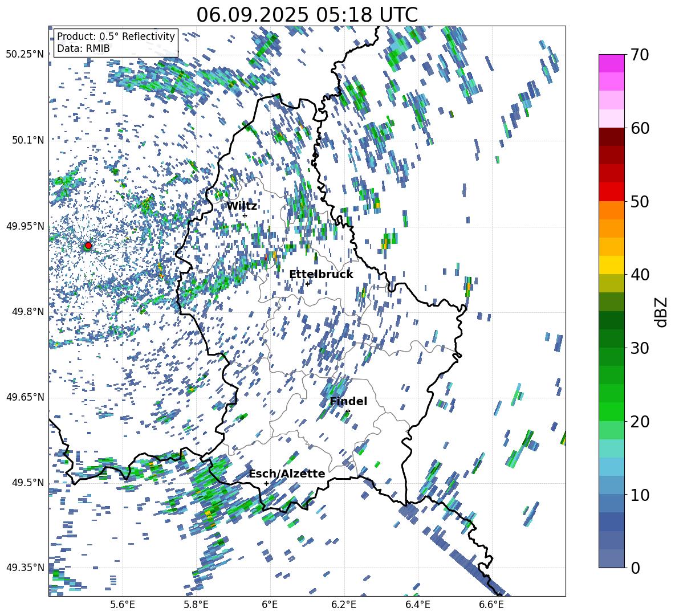Viewport: 675px width, 616px height.
Task: Select the Esch/Alzette city label
Action: pos(287,474)
